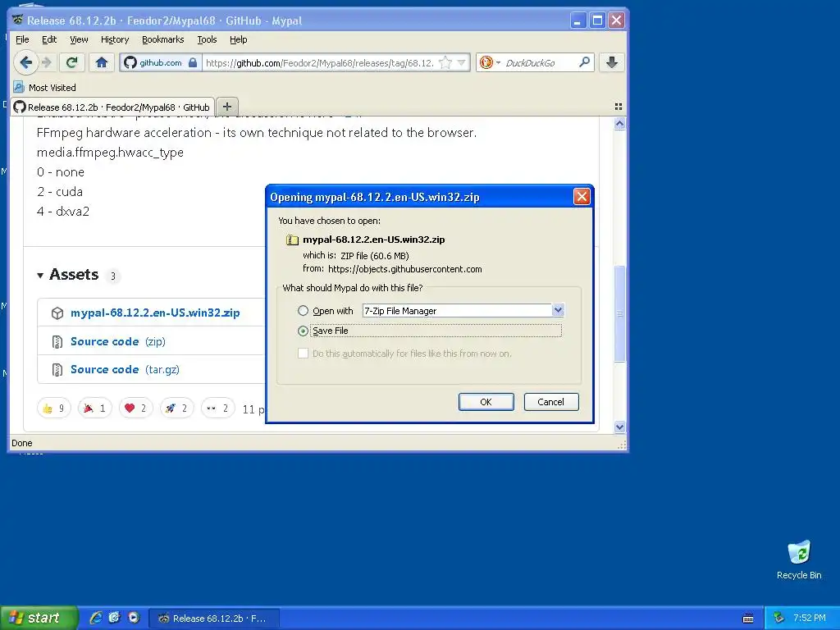Click the file icon beside Source code (zip)
Screen dimensions: 840x630
click(57, 342)
